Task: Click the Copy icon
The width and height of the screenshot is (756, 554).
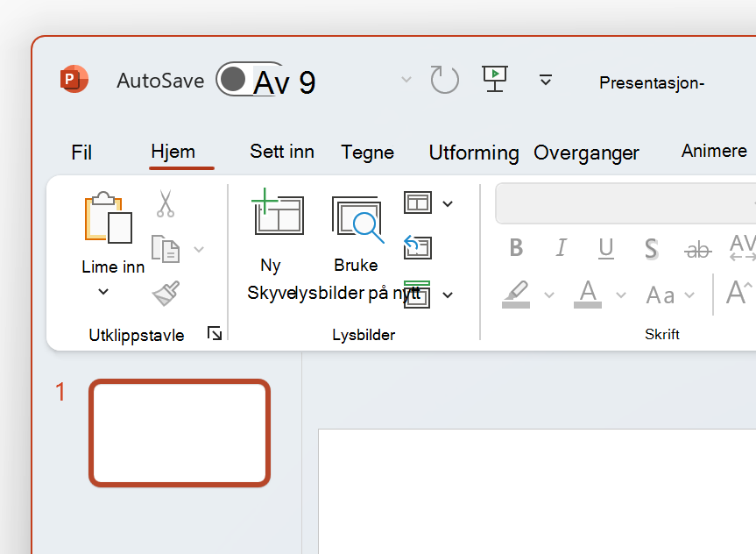Action: [166, 249]
